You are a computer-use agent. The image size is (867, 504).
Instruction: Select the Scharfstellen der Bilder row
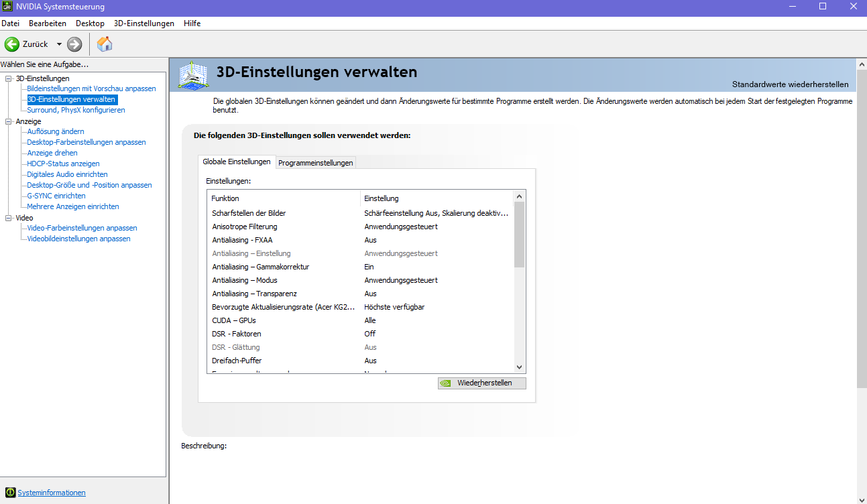pos(361,213)
